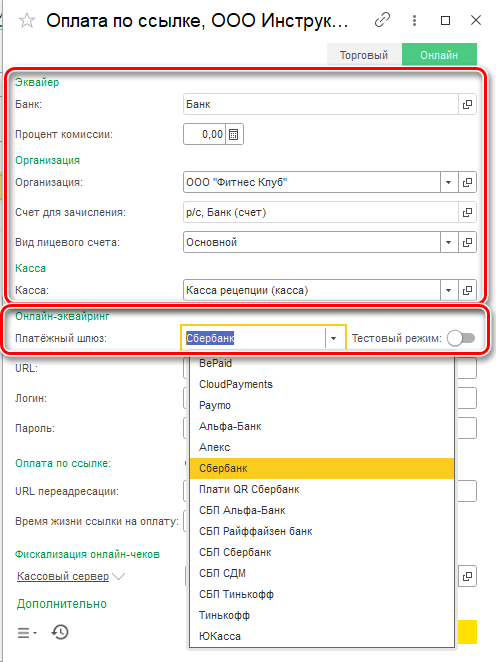Viewport: 496px width, 662px height.
Task: Add this form to favorites with star
Action: coord(27,20)
